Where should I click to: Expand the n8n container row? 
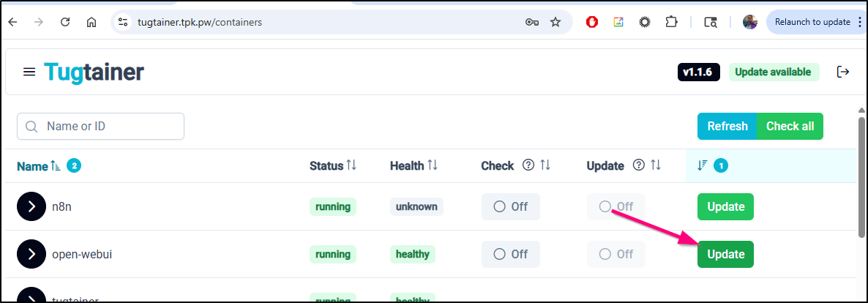point(31,206)
